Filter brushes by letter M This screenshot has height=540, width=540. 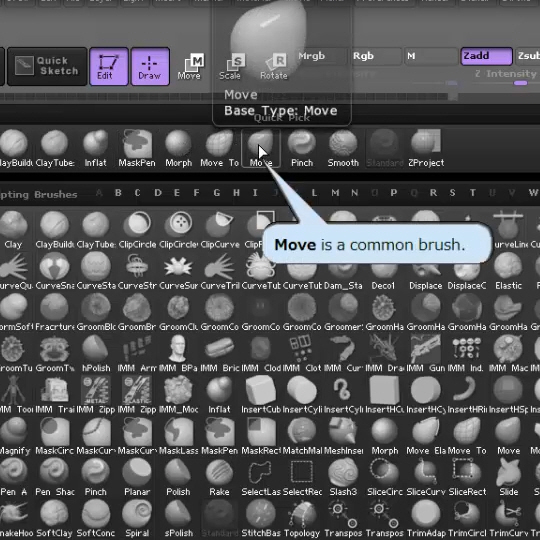coord(335,193)
